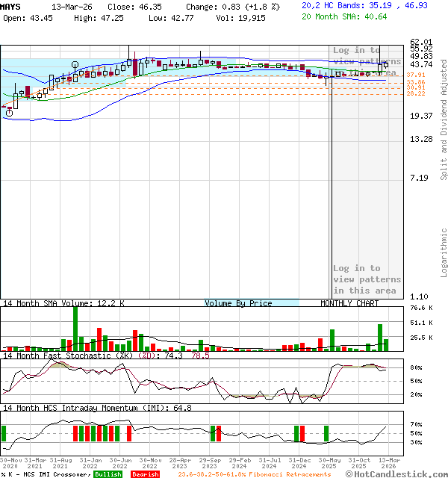This screenshot has width=448, height=478.
Task: Click the Fibonacci Retracements legend text
Action: [x=255, y=474]
